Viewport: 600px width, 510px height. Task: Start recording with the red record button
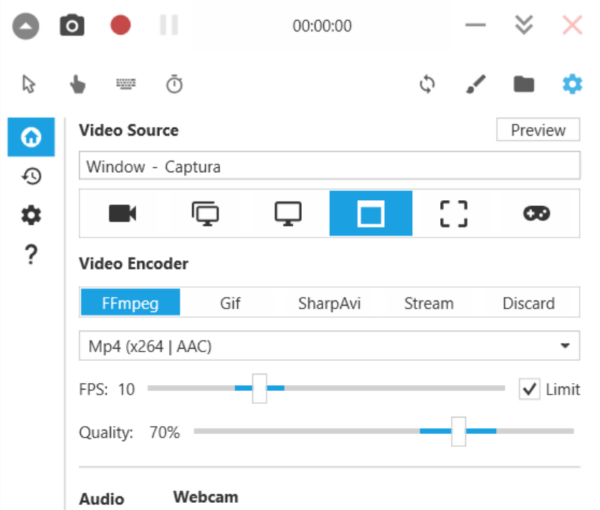120,26
